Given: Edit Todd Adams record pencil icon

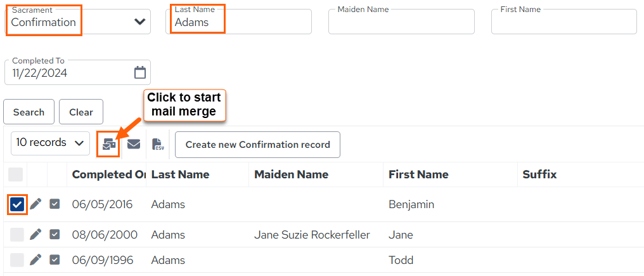Looking at the screenshot, I should (35, 260).
